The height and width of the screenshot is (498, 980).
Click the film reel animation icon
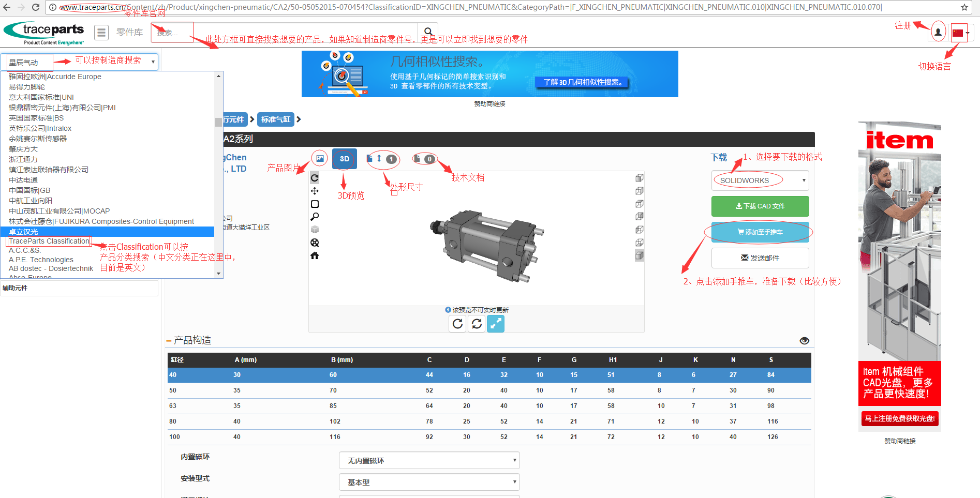(x=315, y=243)
